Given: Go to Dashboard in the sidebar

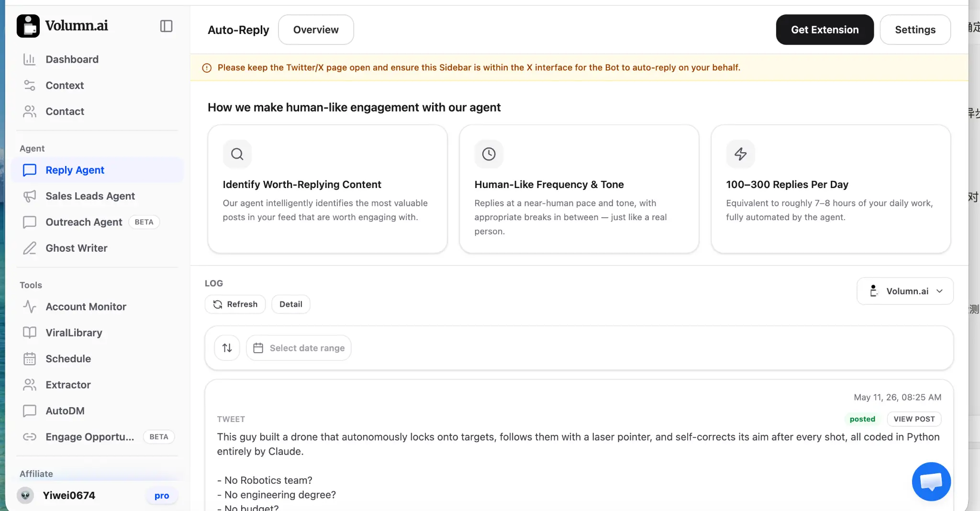Looking at the screenshot, I should [x=97, y=59].
